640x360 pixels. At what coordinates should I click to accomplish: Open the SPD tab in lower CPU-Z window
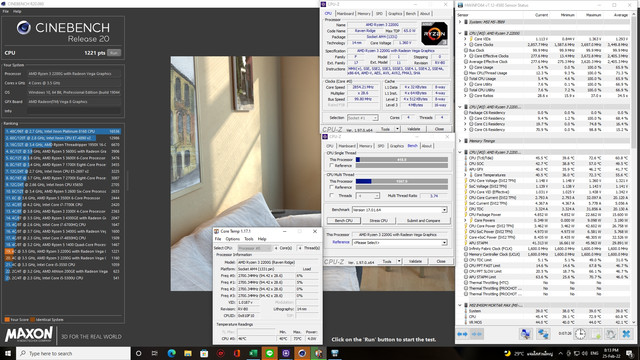(x=381, y=146)
